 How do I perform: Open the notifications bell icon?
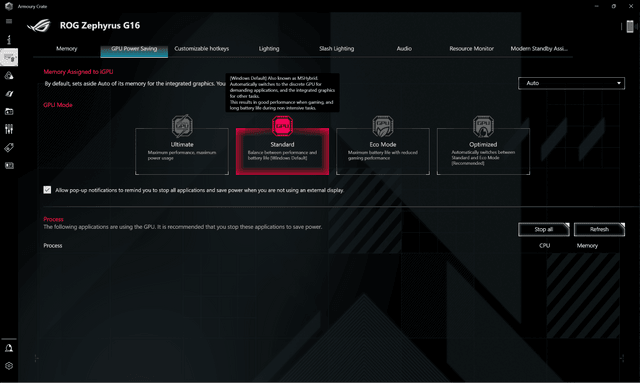[x=9, y=348]
